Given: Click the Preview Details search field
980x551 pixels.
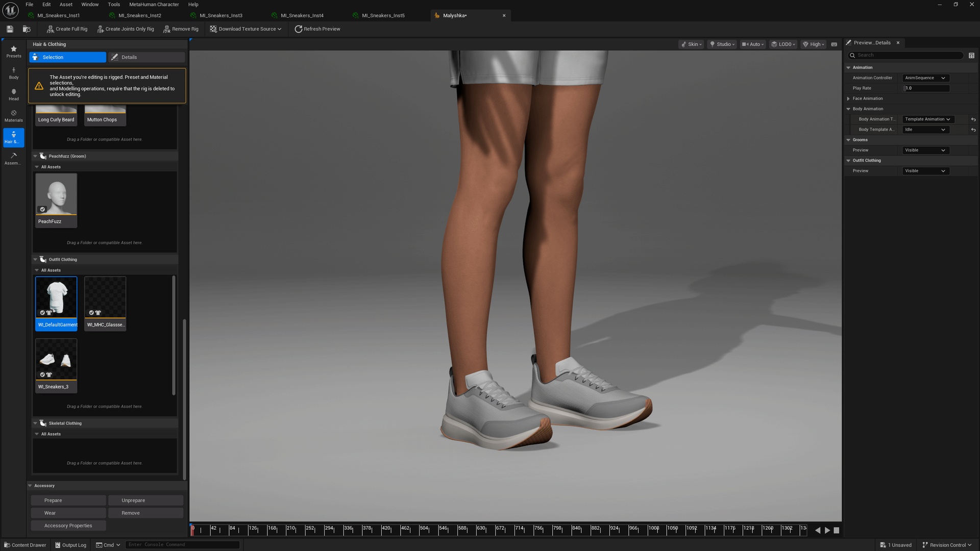Looking at the screenshot, I should coord(906,55).
